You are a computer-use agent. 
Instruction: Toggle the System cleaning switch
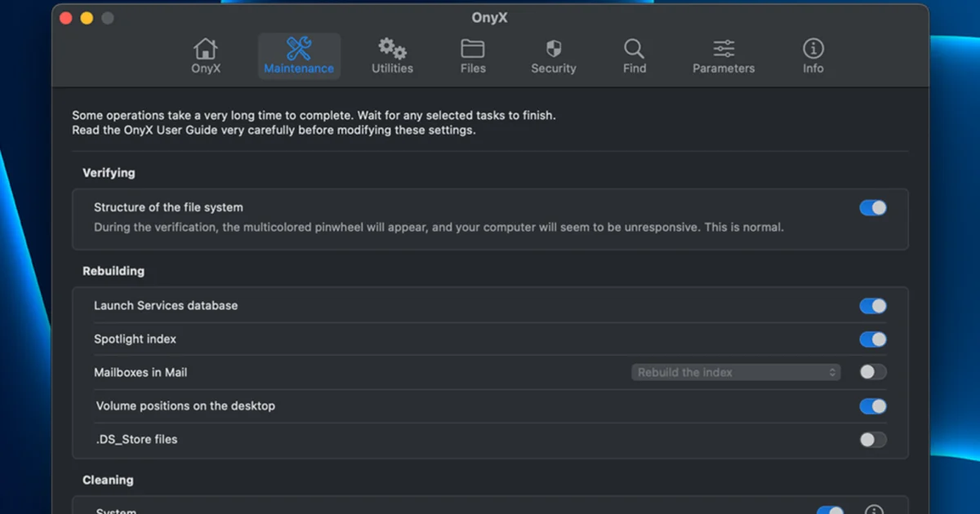pos(831,511)
